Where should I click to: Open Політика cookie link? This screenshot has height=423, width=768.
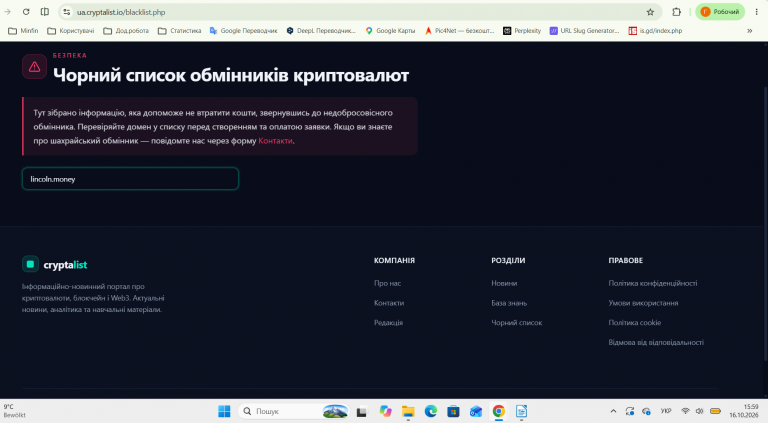click(x=635, y=322)
